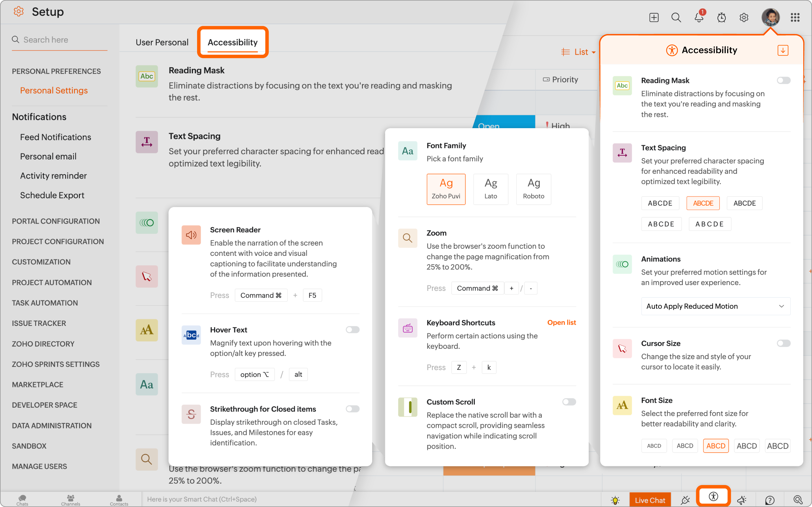
Task: Open the apps grid icon
Action: pos(795,17)
